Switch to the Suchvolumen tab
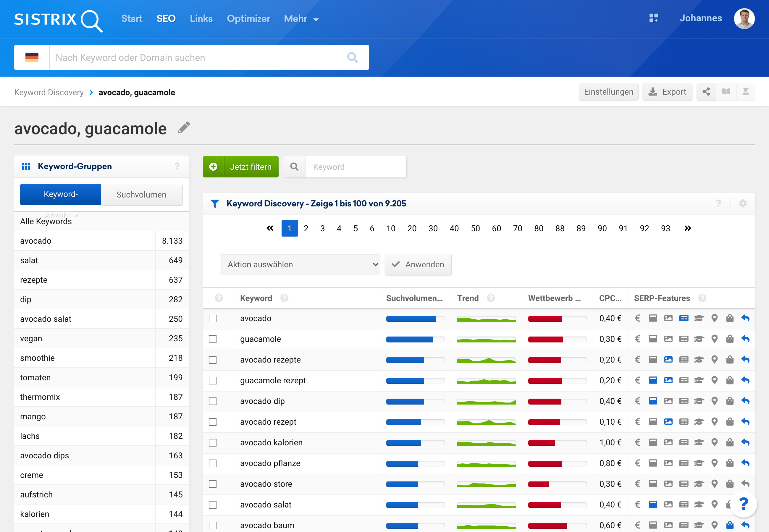The width and height of the screenshot is (769, 532). [141, 195]
